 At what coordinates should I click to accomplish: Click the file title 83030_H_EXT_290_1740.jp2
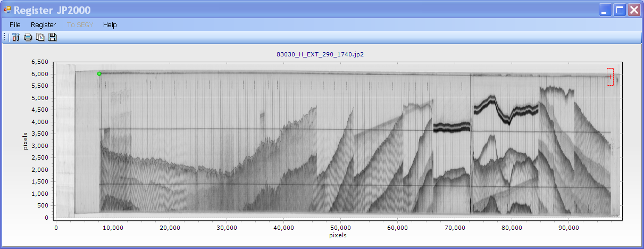tap(320, 54)
